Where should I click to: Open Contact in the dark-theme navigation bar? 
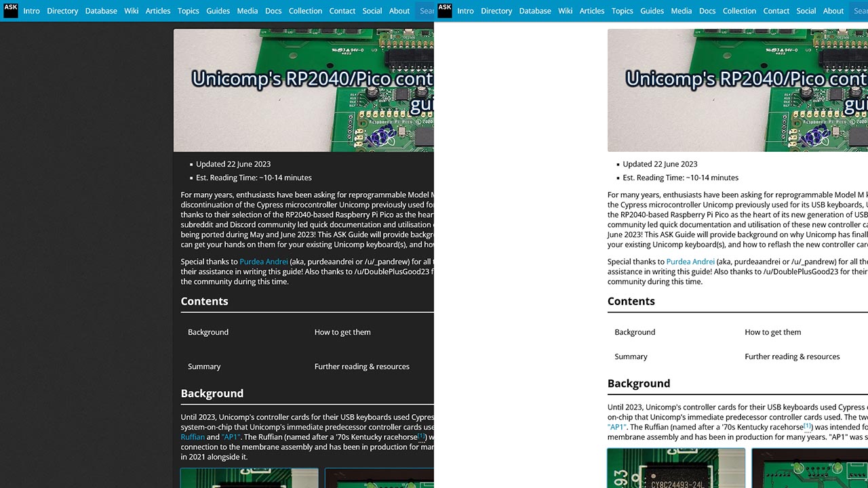point(342,11)
